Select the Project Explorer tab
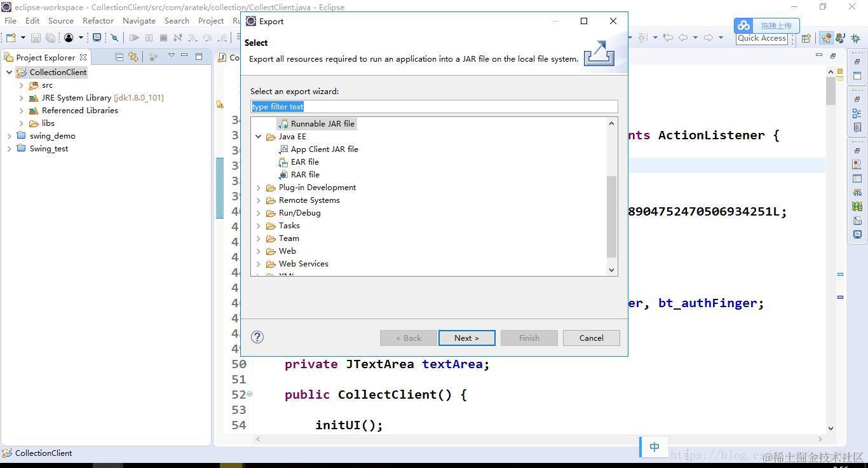868x468 pixels. click(46, 57)
